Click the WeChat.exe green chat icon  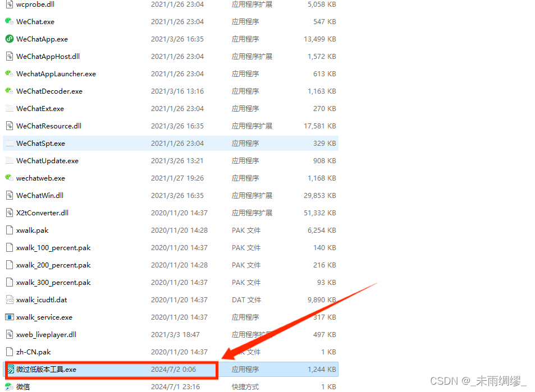click(9, 21)
